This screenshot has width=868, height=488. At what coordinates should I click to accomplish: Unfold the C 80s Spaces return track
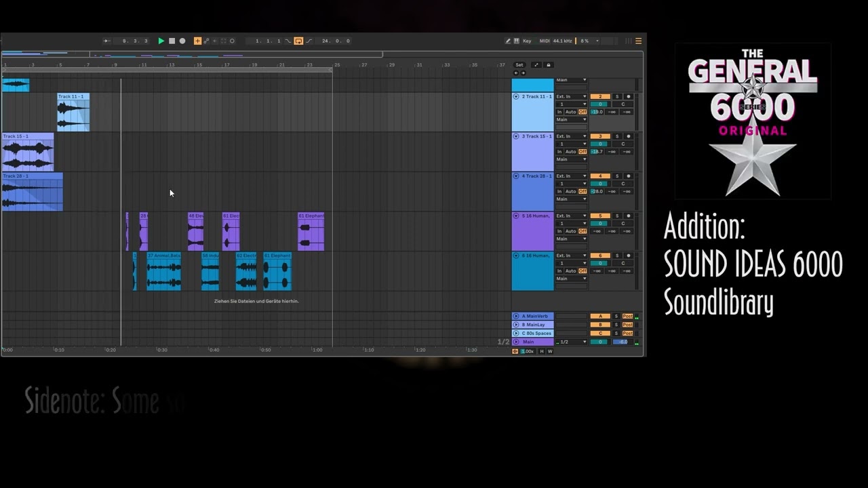click(516, 333)
